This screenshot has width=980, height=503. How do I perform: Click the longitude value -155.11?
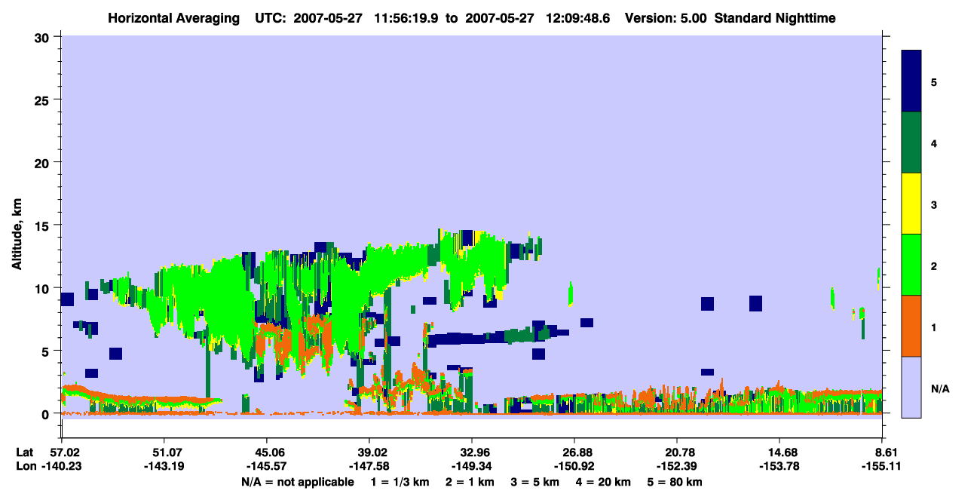882,467
